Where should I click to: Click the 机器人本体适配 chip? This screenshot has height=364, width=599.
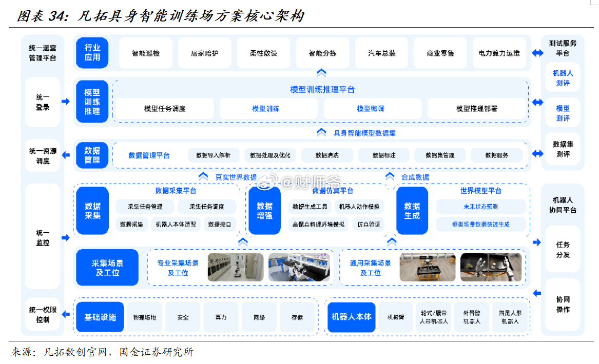(x=176, y=225)
